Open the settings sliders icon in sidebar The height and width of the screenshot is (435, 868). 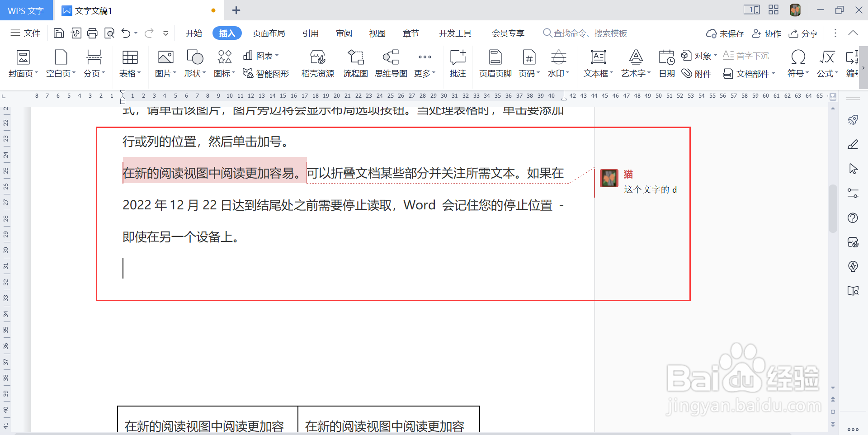coord(853,193)
